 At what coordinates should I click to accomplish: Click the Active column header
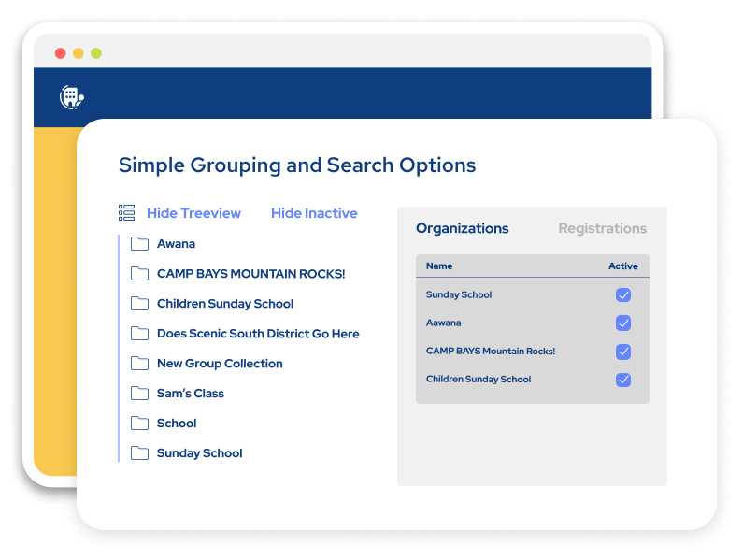pyautogui.click(x=622, y=266)
